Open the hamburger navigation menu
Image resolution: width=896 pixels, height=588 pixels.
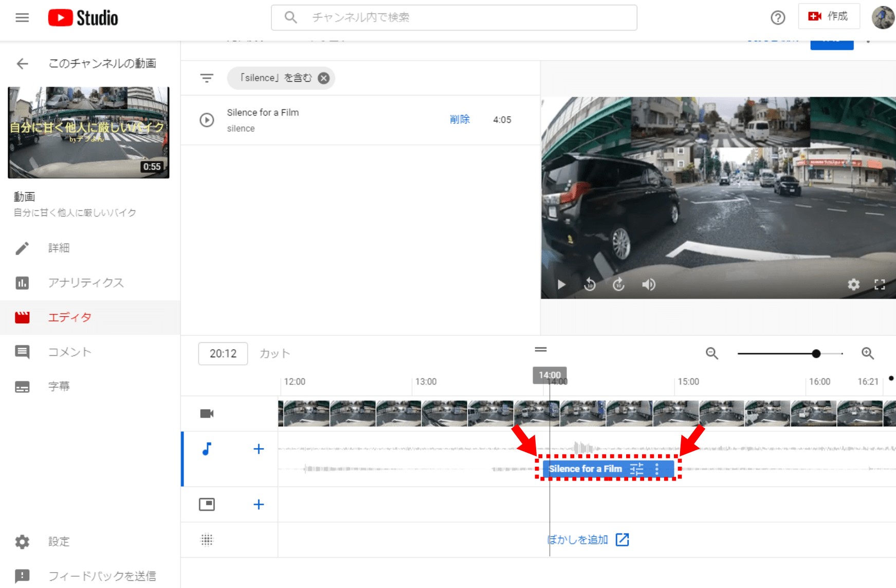(x=22, y=17)
